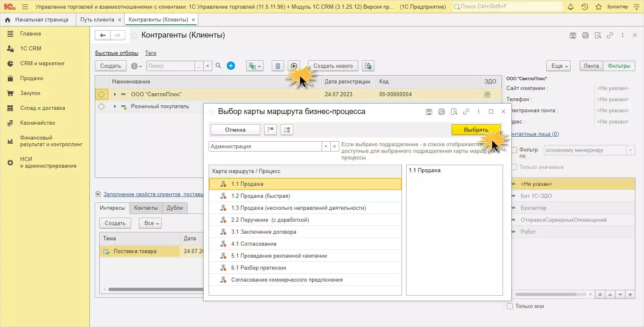Sort route map list descending
This screenshot has height=327, width=644.
(x=287, y=130)
